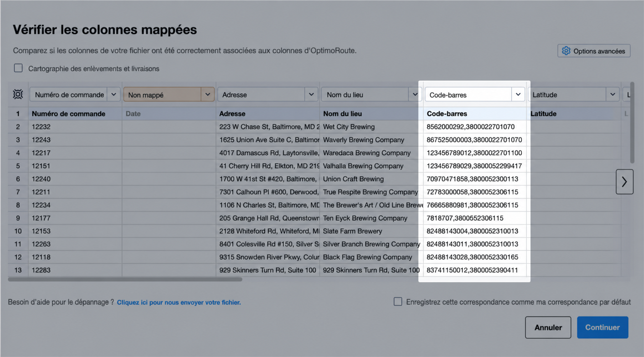Click address 8401 Colesville Rd #150
The image size is (644, 357).
268,244
